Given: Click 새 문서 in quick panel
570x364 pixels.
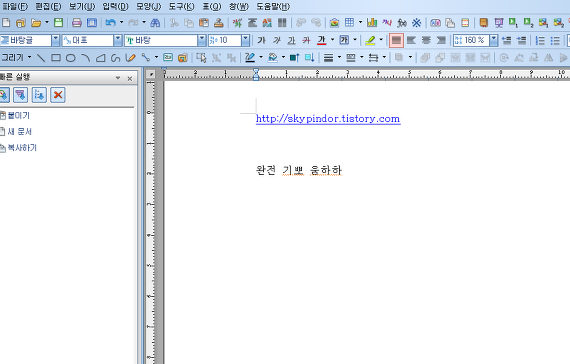Looking at the screenshot, I should pyautogui.click(x=20, y=132).
